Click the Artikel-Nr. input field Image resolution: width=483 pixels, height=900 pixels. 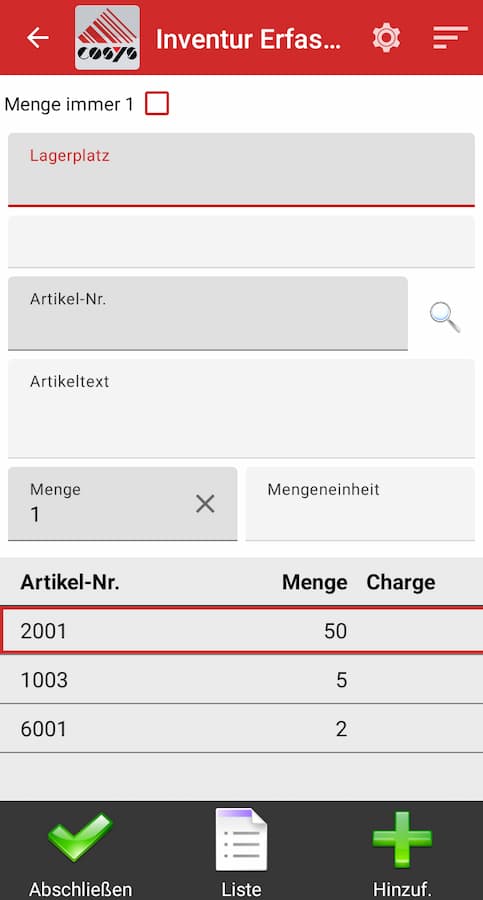coord(208,313)
